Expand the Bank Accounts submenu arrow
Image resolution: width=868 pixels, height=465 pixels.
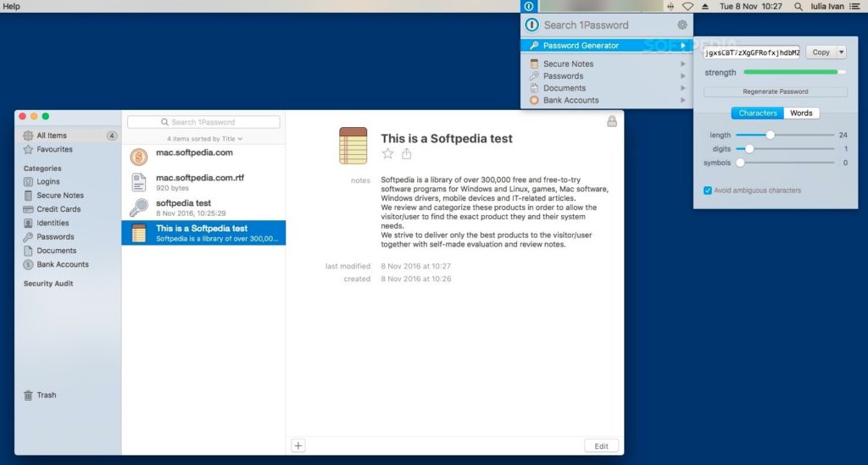(683, 100)
